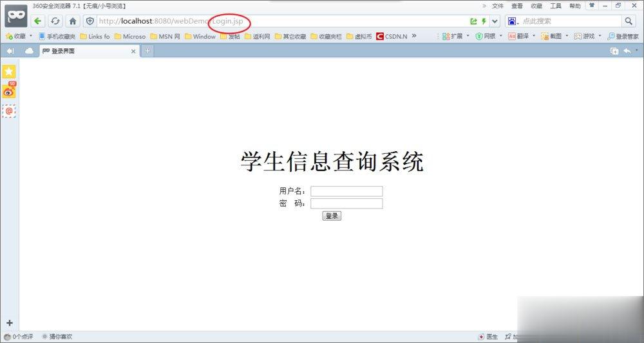
Task: Open the 返利网 bookmark folder
Action: 257,36
